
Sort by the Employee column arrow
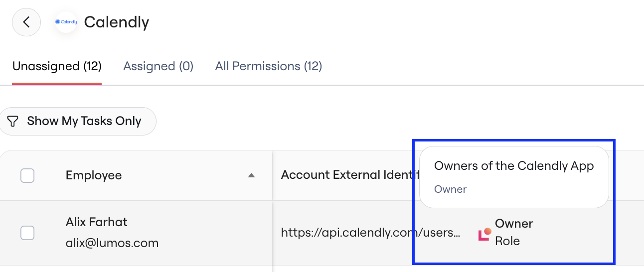[x=252, y=175]
